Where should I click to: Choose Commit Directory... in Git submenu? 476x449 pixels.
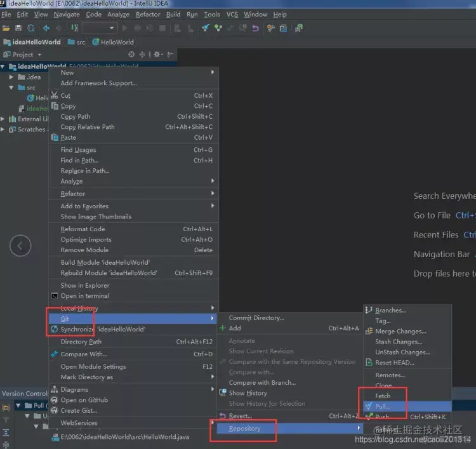click(290, 318)
